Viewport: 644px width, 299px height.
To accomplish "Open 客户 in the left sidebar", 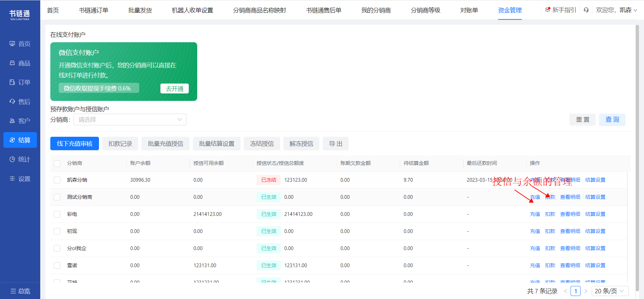I will pos(20,121).
